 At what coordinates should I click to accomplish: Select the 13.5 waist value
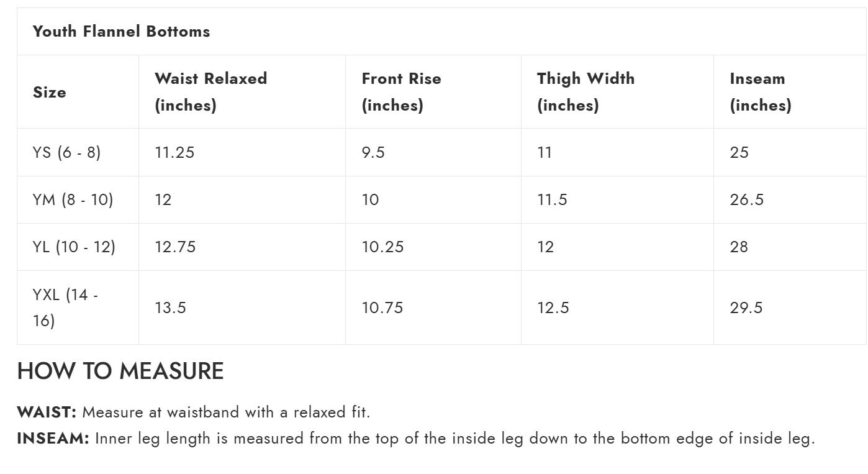pos(170,308)
